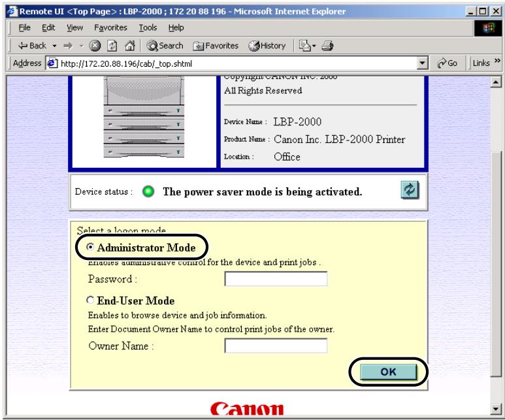Click the Back arrow button
Viewport: 505px width, 420px height.
pyautogui.click(x=32, y=46)
